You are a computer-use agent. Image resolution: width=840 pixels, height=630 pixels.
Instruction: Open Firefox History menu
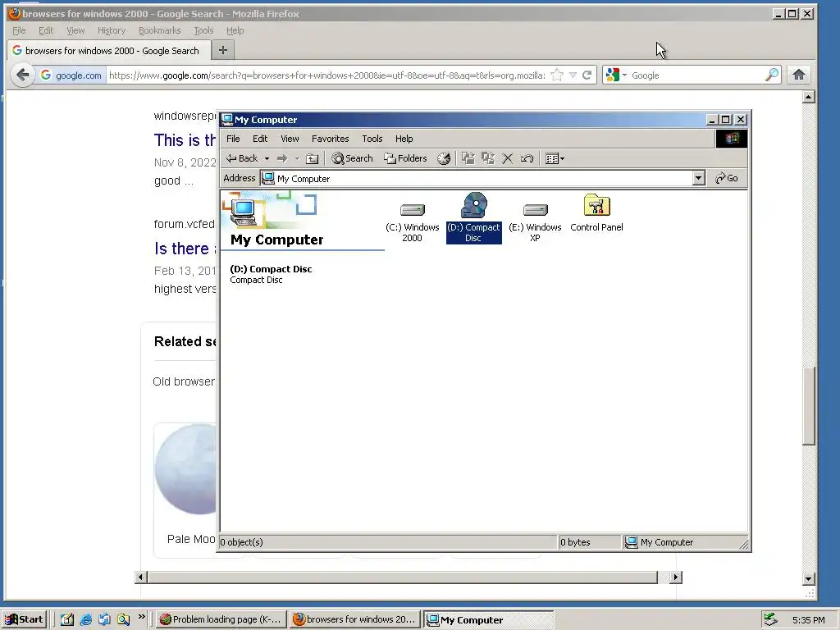[111, 30]
